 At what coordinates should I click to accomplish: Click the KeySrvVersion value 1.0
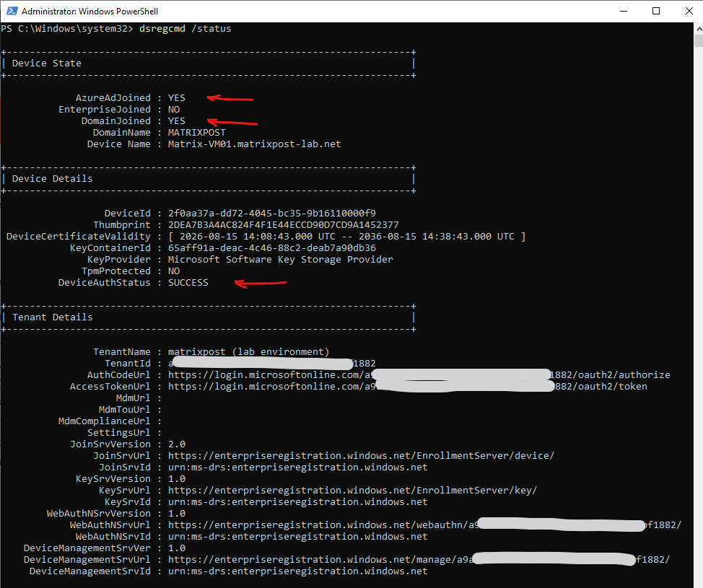click(177, 479)
